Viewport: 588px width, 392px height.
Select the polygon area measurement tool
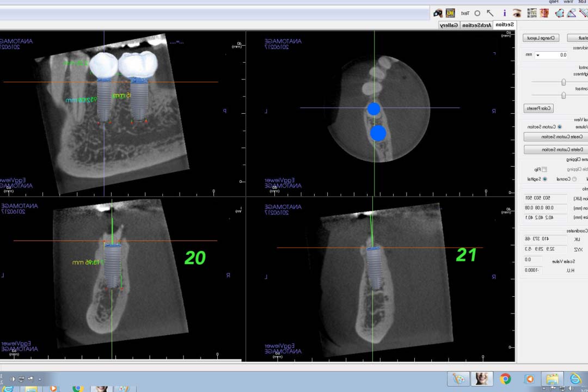pos(560,14)
